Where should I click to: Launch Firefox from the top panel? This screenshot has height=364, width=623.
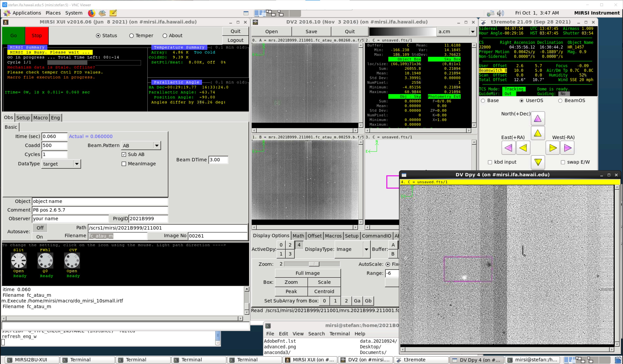91,13
